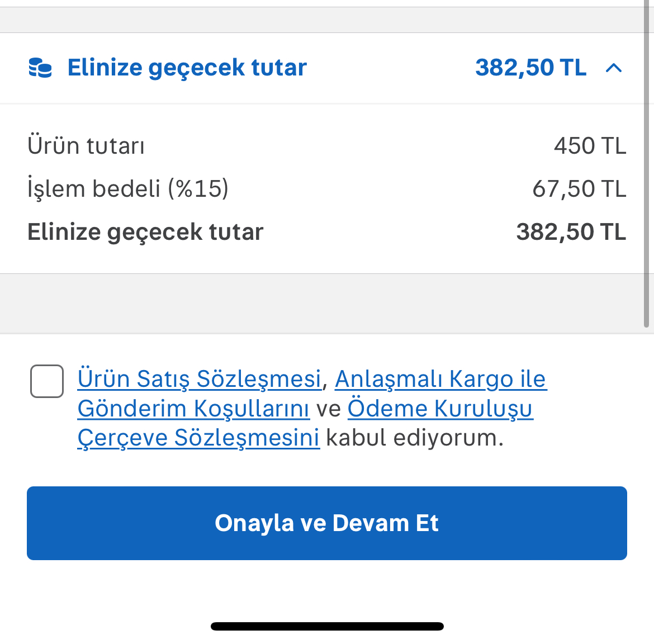
Task: Open Ödeme Kuruluşu Çerçeve Sözleşmesini link
Action: click(440, 409)
